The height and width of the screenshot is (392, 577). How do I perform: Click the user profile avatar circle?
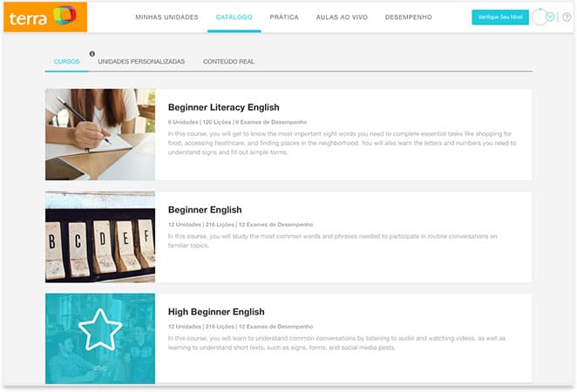coord(539,17)
